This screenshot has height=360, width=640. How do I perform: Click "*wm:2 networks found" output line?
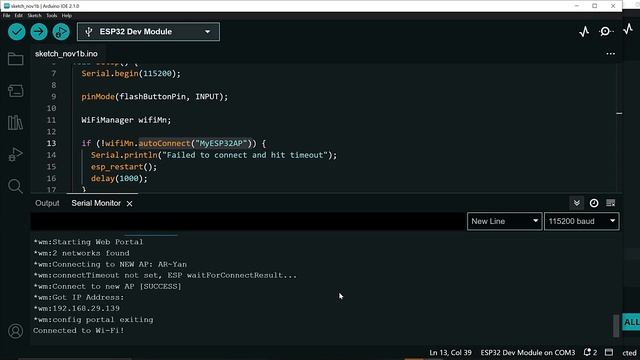(81, 253)
